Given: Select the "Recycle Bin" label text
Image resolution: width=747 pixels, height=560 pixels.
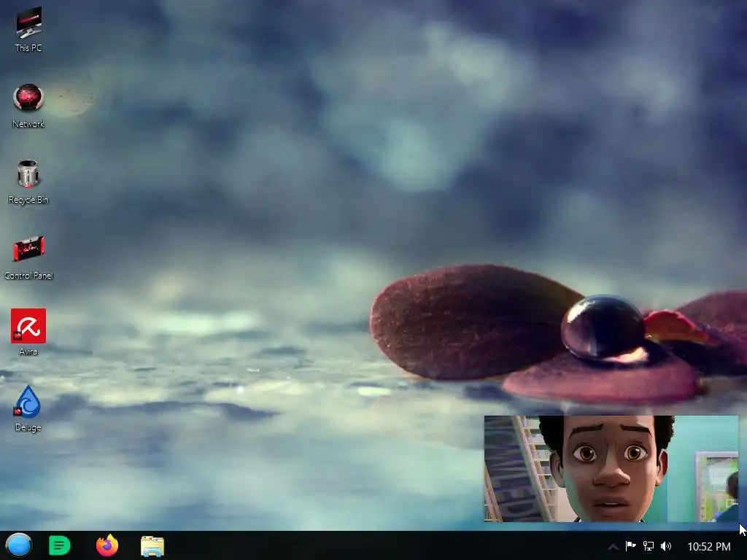Looking at the screenshot, I should click(28, 200).
